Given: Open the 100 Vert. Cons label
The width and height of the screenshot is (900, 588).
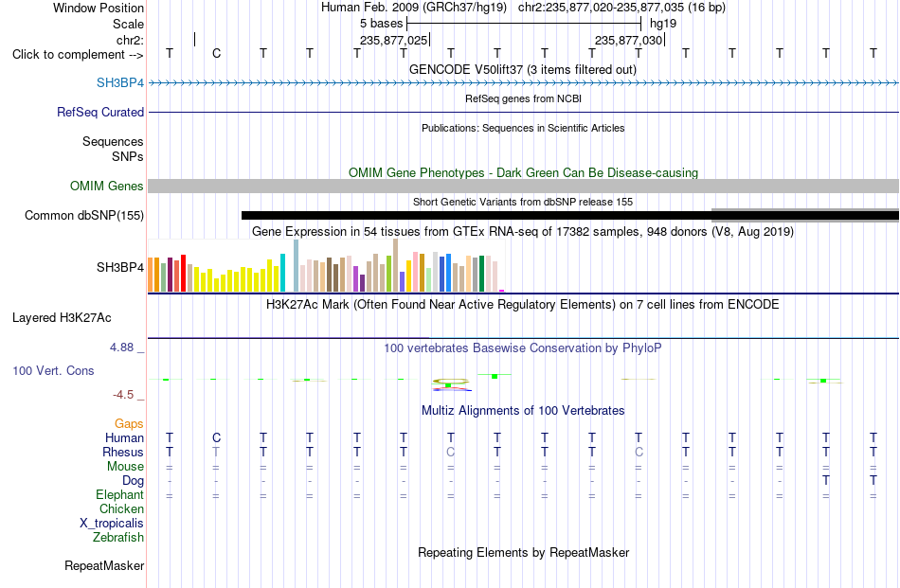Looking at the screenshot, I should pos(53,370).
